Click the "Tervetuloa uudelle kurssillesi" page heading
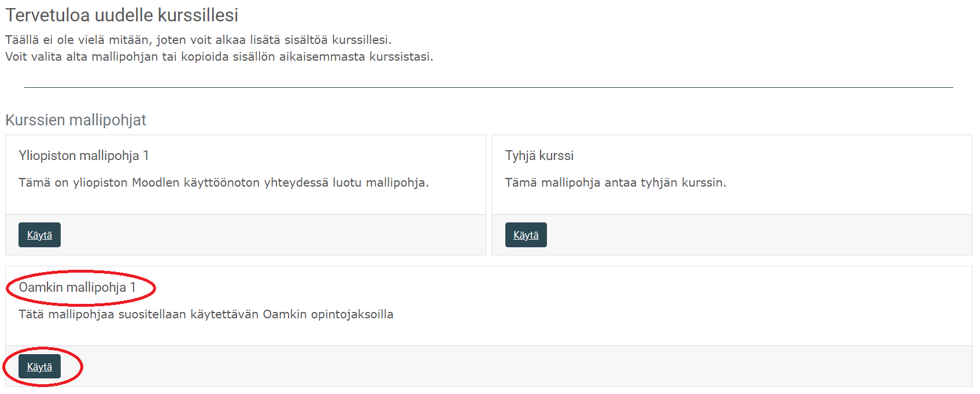980x394 pixels. [x=122, y=15]
